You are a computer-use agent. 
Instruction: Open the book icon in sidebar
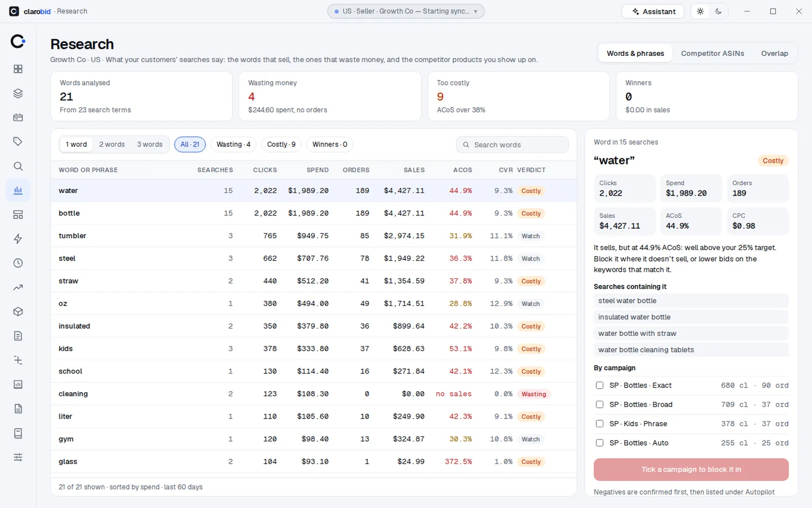point(18,433)
